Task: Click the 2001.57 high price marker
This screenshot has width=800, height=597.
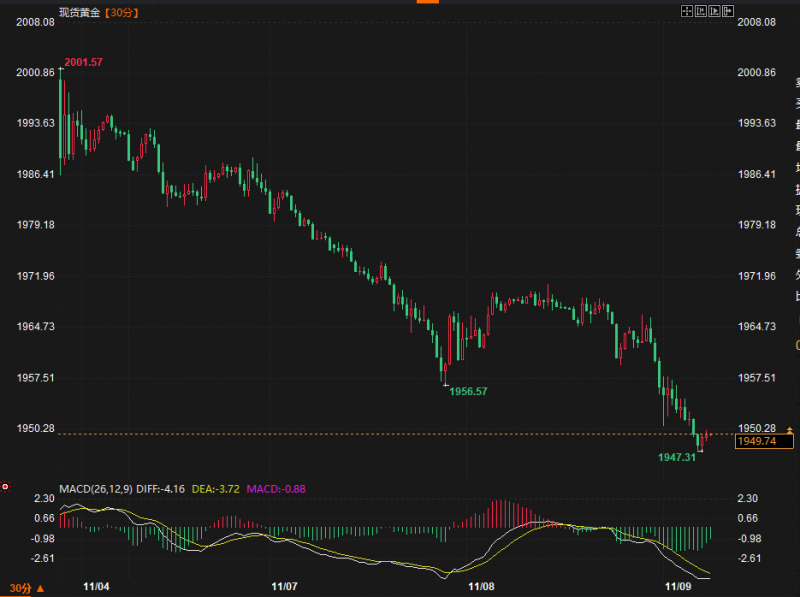Action: [84, 63]
